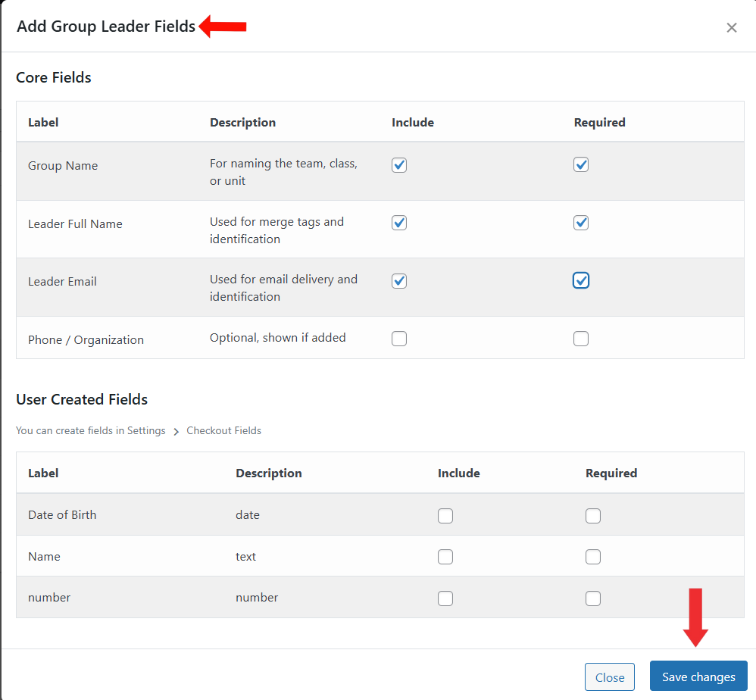Uncheck Include for Group Name
Viewport: 756px width, 700px height.
point(399,165)
